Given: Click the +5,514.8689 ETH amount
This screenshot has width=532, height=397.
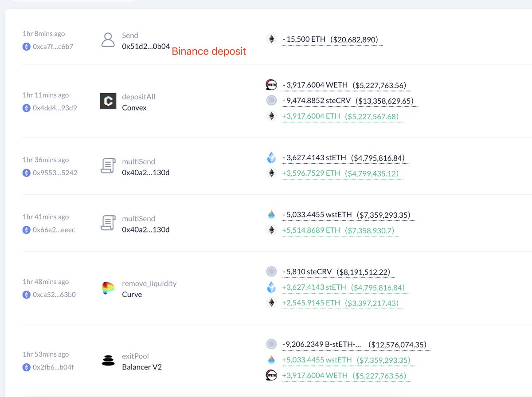Looking at the screenshot, I should pyautogui.click(x=311, y=231).
